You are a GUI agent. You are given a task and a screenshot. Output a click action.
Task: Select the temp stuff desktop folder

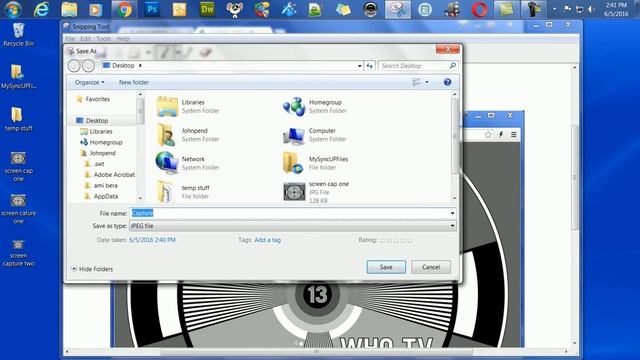(18, 119)
